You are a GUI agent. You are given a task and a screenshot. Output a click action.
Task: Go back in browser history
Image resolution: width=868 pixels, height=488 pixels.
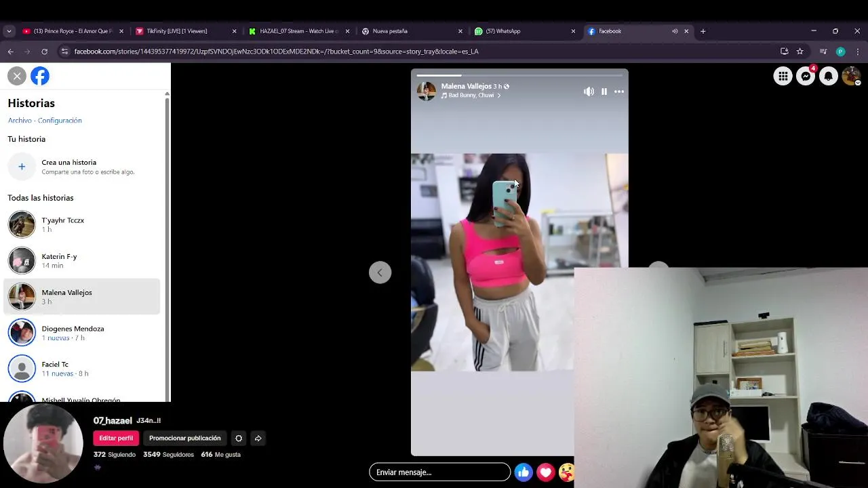pos(10,52)
